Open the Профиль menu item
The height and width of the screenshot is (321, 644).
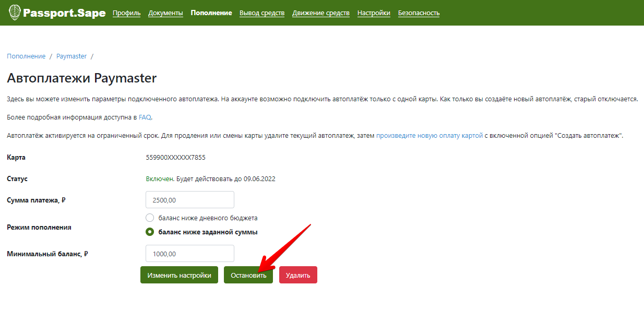[127, 13]
